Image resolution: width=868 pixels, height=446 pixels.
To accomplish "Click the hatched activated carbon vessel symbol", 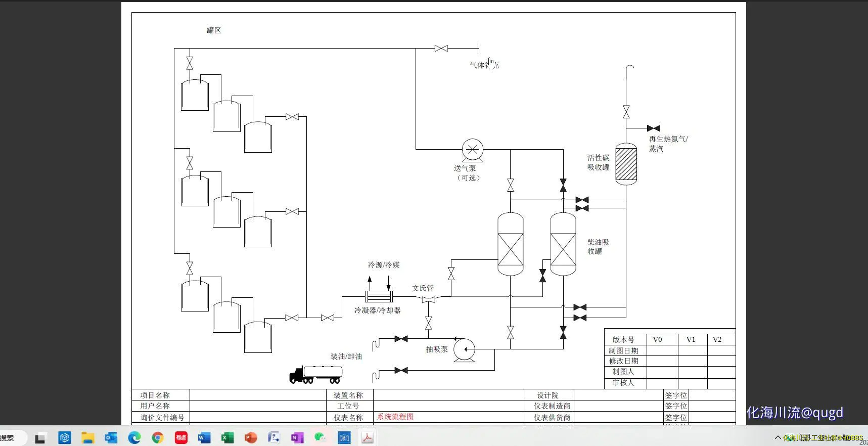I will click(x=626, y=164).
